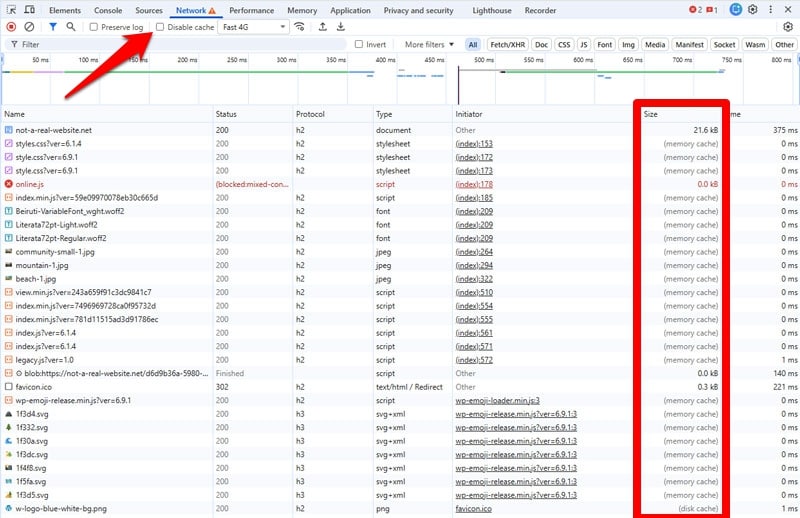Enable the Preserve log checkbox
800x518 pixels.
pos(93,27)
